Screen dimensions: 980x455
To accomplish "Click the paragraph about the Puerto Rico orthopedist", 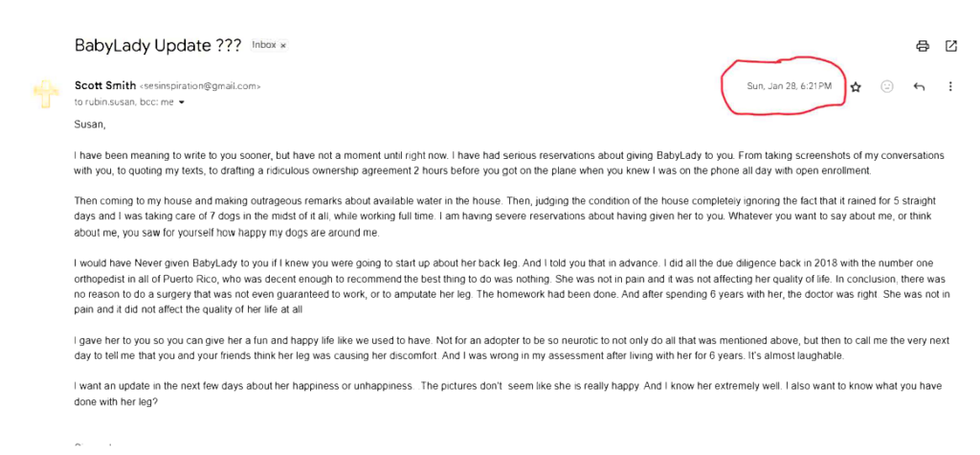I will (507, 285).
